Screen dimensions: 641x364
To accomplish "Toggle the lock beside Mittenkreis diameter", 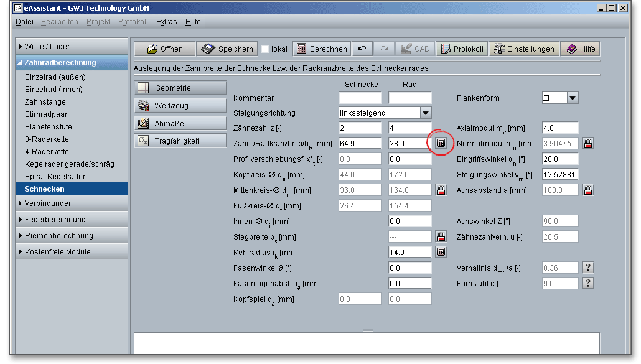I will point(441,190).
